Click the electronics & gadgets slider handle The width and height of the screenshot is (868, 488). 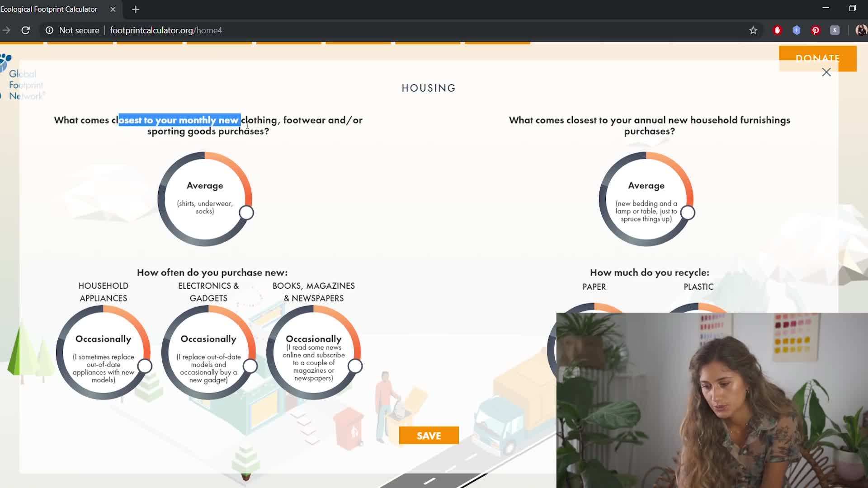[x=250, y=366]
